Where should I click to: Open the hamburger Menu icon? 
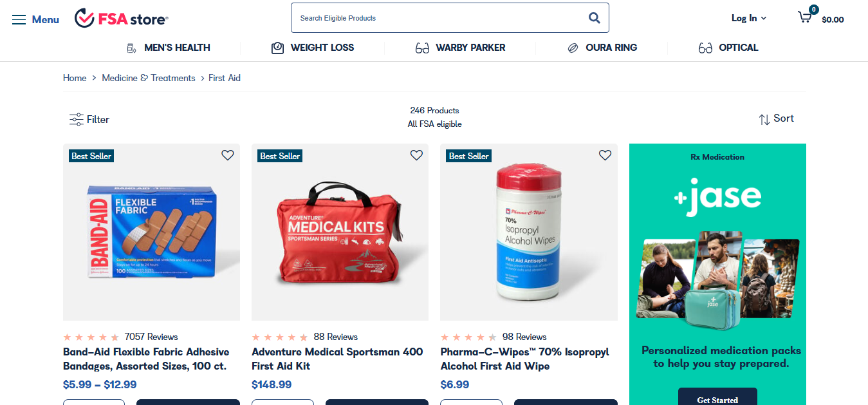pos(19,19)
